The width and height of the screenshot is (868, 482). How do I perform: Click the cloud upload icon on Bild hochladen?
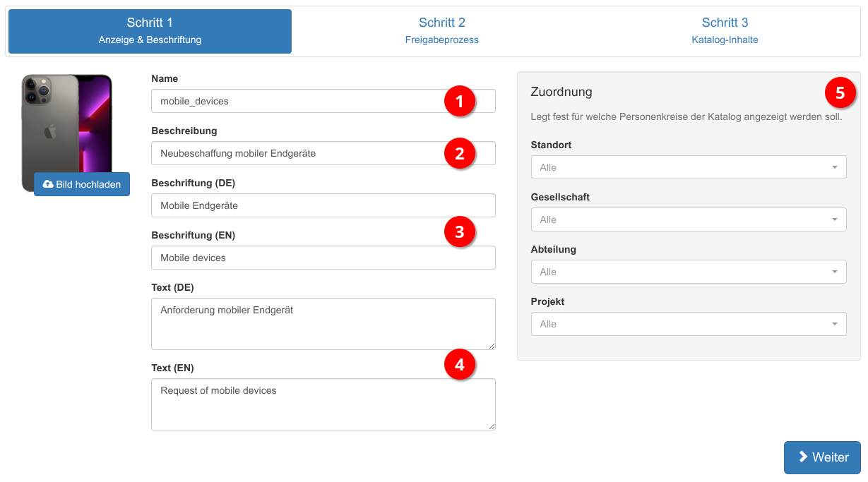coord(48,184)
